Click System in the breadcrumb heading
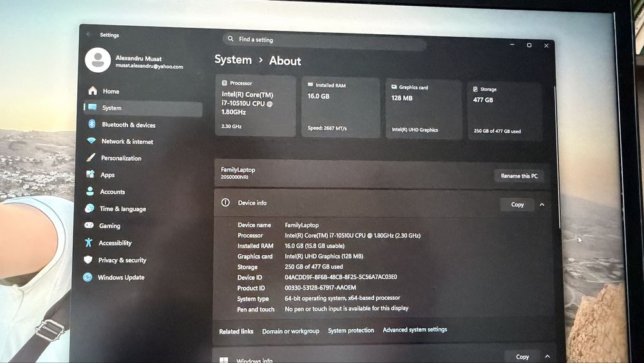The height and width of the screenshot is (363, 644). [x=233, y=59]
